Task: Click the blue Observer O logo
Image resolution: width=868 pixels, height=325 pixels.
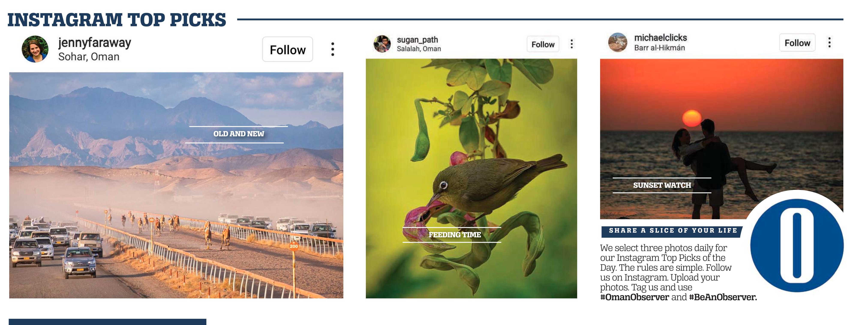Action: (x=797, y=245)
